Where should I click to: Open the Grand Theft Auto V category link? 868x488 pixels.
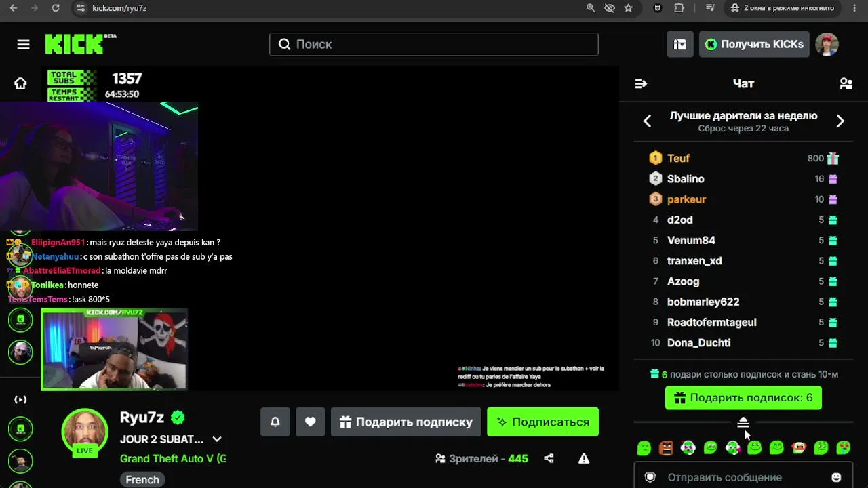[x=173, y=459]
